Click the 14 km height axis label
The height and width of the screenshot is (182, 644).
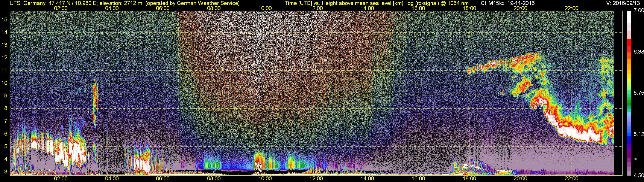[x=5, y=32]
